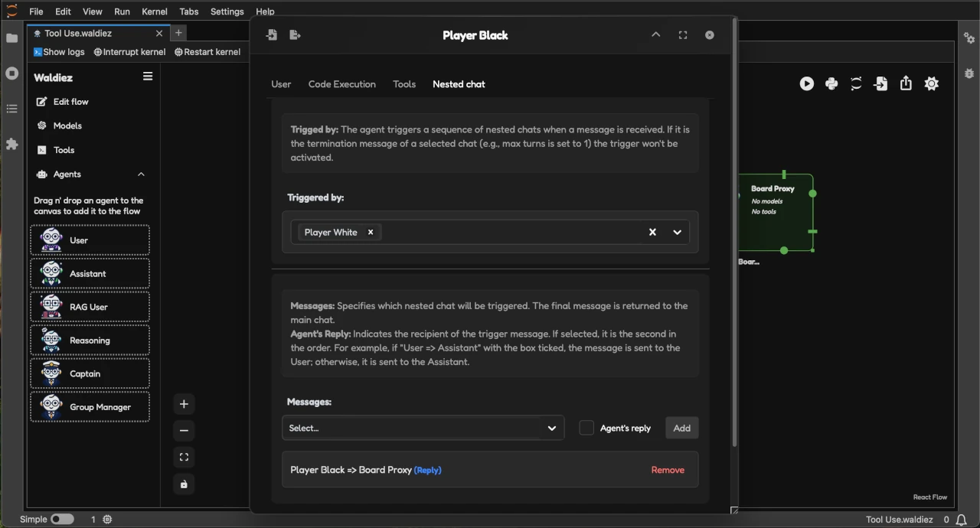Select the Reasoning agent in the sidebar
The image size is (980, 528).
90,340
